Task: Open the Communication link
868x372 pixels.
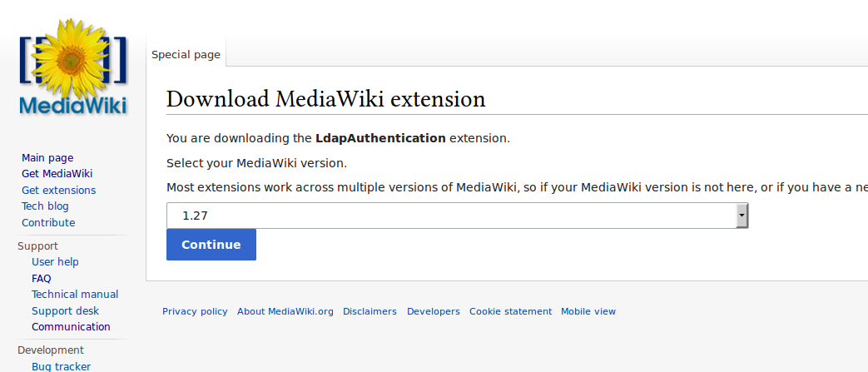Action: click(71, 327)
